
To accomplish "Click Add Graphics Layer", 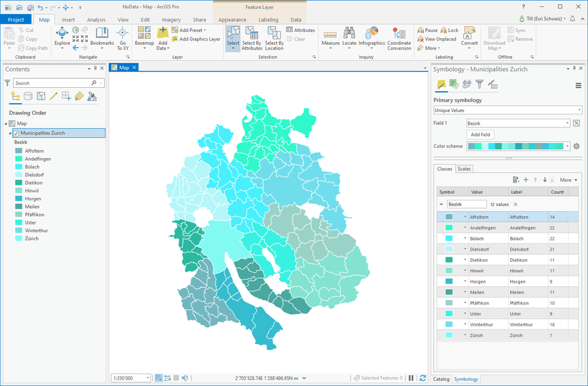I will coord(196,39).
